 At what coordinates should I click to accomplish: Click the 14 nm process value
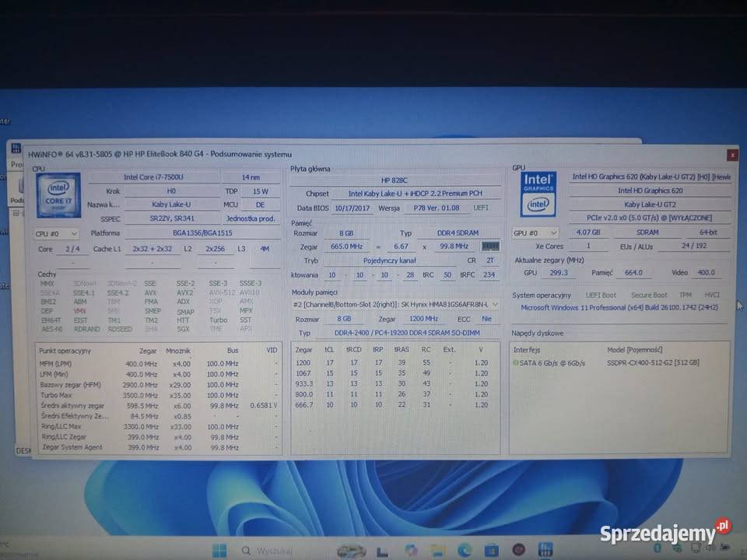pyautogui.click(x=251, y=177)
